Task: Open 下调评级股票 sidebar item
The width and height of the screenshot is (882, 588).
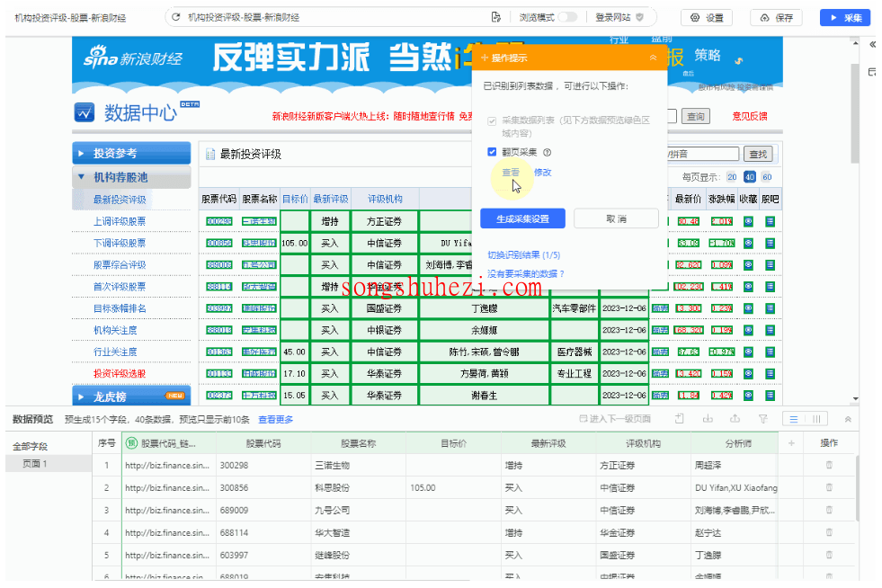Action: click(x=120, y=243)
